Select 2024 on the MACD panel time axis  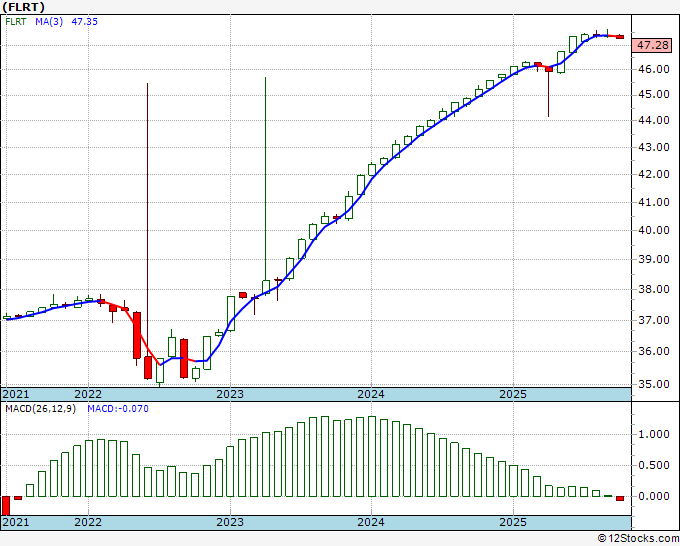pos(371,521)
